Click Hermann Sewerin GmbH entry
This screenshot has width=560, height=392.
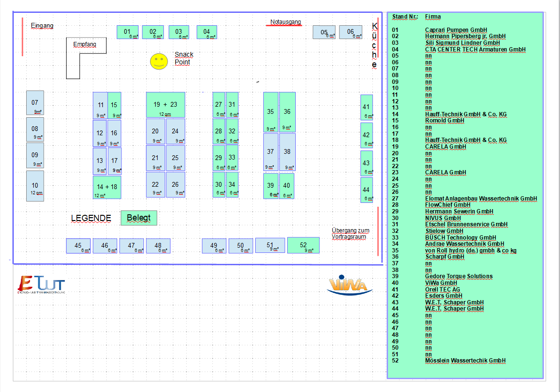pos(459,211)
